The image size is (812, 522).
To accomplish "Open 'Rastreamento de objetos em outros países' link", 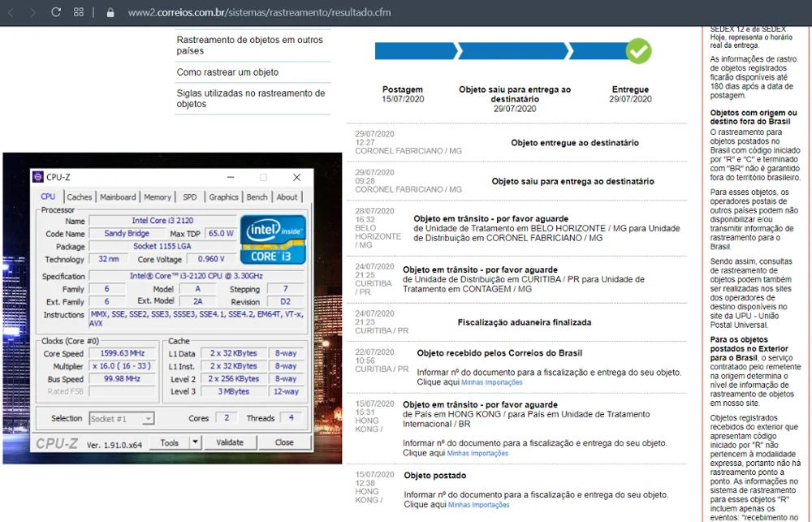I will coord(249,45).
